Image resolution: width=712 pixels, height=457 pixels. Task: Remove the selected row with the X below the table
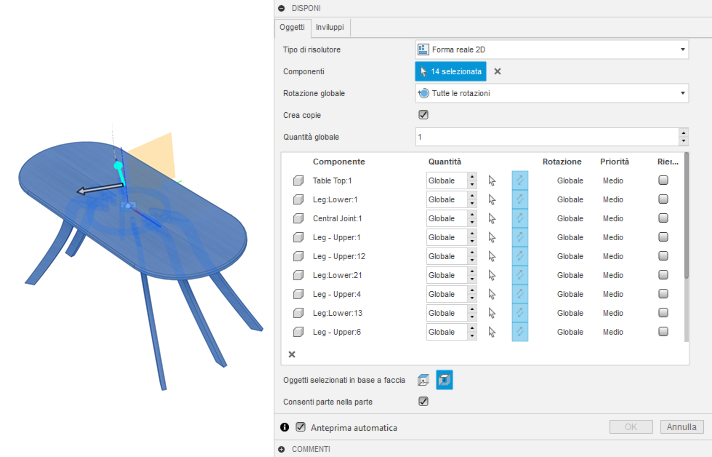292,354
